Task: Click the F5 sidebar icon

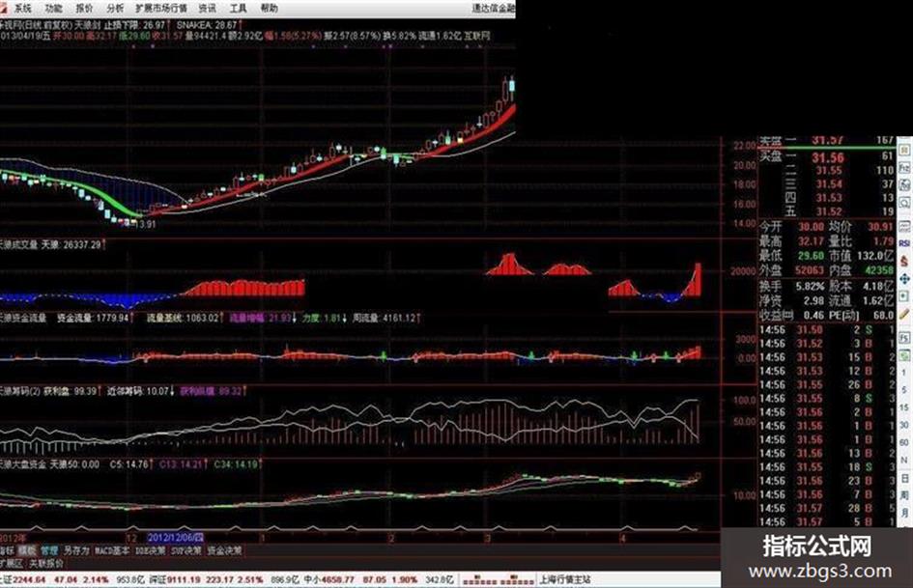Action: pyautogui.click(x=905, y=338)
